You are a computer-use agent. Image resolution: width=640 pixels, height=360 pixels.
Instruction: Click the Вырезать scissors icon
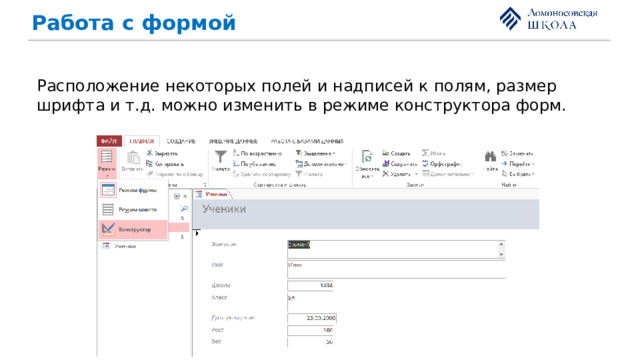(150, 153)
